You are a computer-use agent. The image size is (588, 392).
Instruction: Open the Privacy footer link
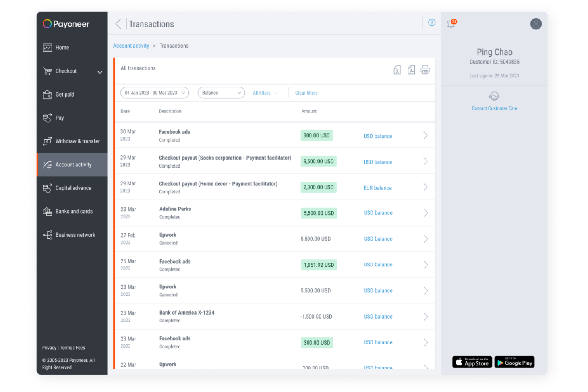tap(49, 348)
